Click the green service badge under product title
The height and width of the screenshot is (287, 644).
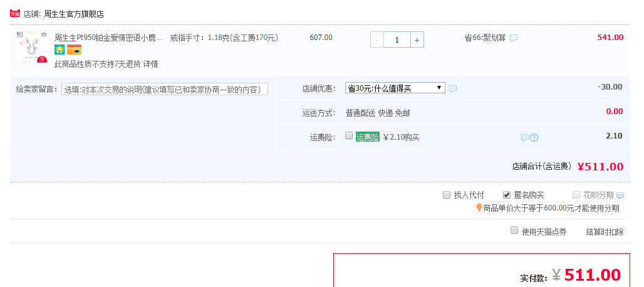pyautogui.click(x=60, y=50)
